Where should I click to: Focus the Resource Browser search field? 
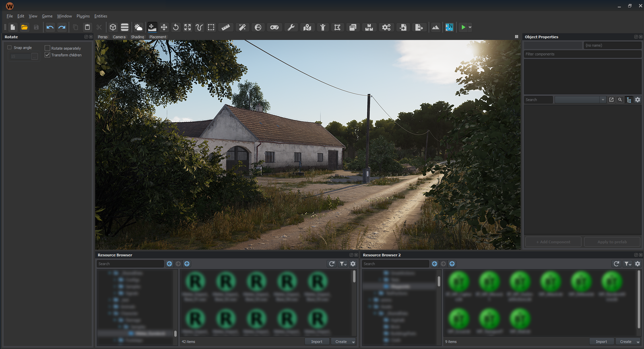[x=130, y=264]
